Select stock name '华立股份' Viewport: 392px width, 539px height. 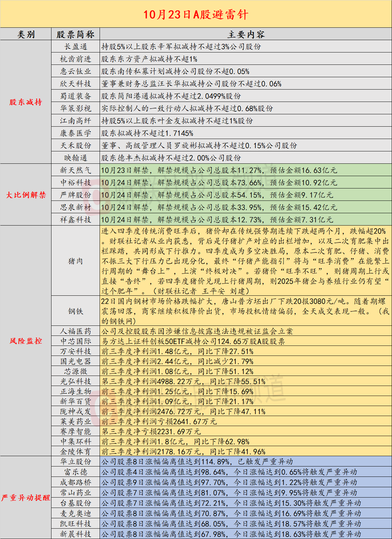pyautogui.click(x=76, y=461)
